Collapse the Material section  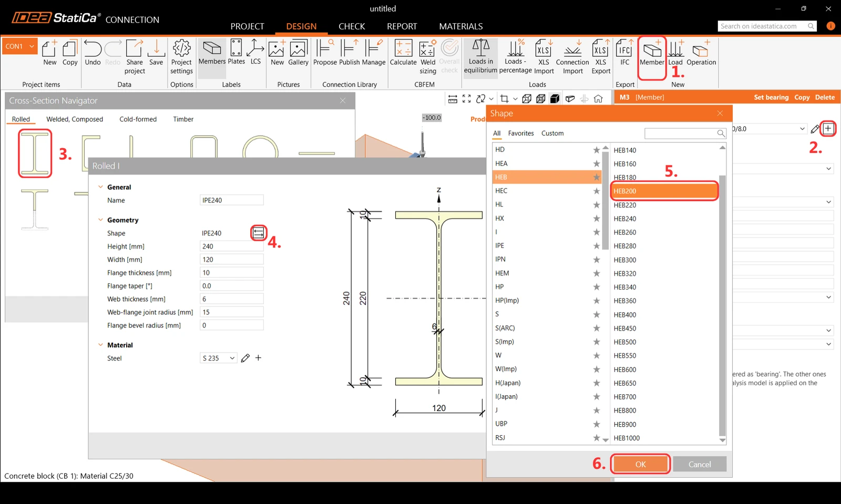coord(100,345)
